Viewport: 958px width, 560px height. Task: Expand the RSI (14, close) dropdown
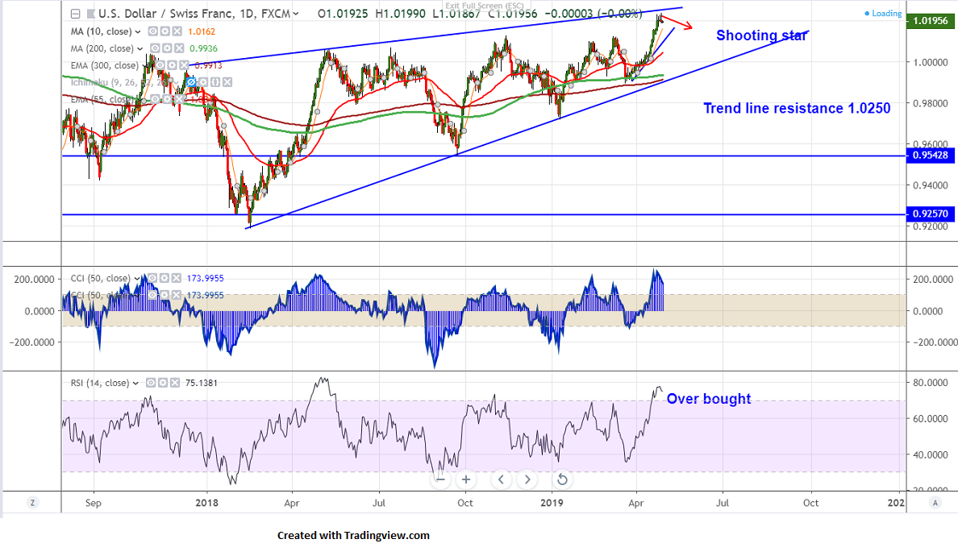(135, 384)
